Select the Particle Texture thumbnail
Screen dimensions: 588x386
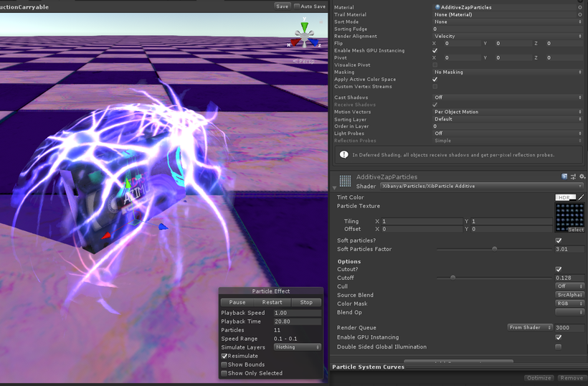pyautogui.click(x=569, y=217)
